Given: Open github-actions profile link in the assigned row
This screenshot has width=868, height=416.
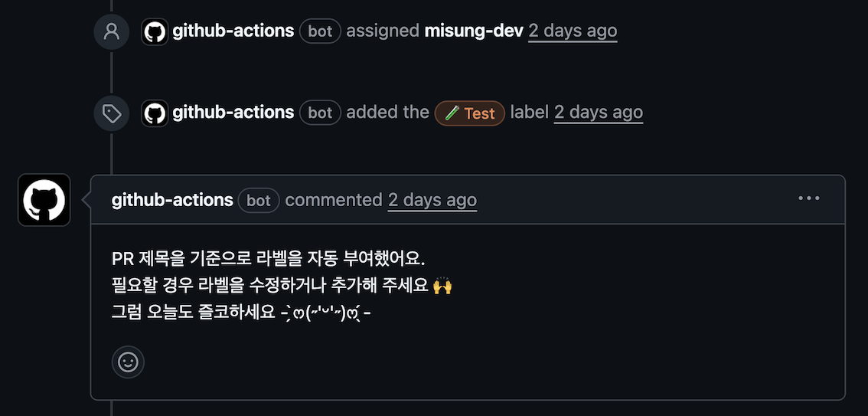Looking at the screenshot, I should [x=233, y=31].
